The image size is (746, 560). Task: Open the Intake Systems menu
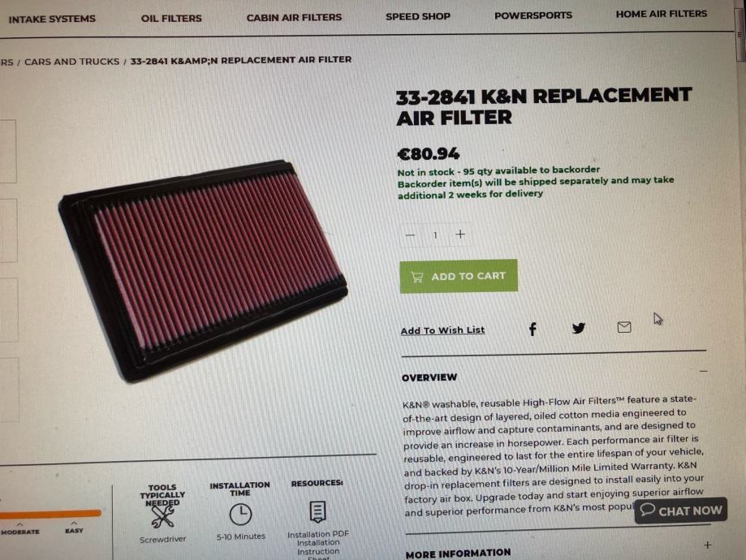52,19
